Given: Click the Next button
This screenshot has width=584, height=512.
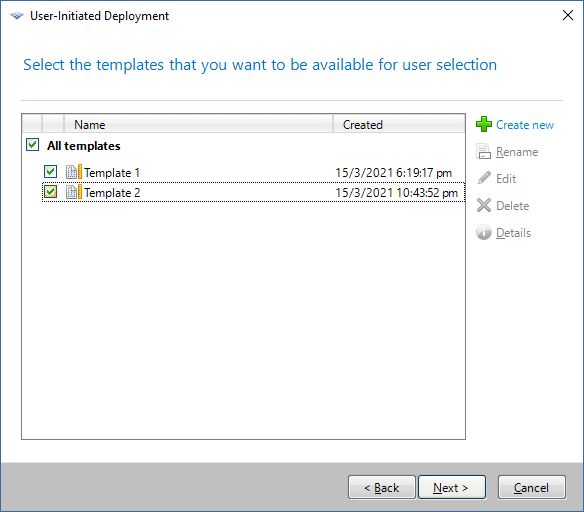Looking at the screenshot, I should point(452,487).
